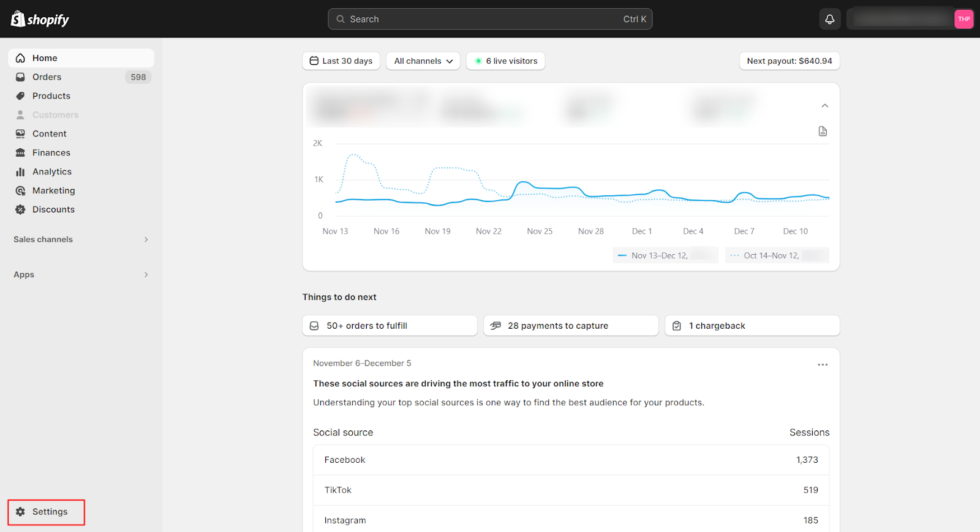Collapse the metrics card with chevron
This screenshot has width=980, height=532.
coord(825,106)
